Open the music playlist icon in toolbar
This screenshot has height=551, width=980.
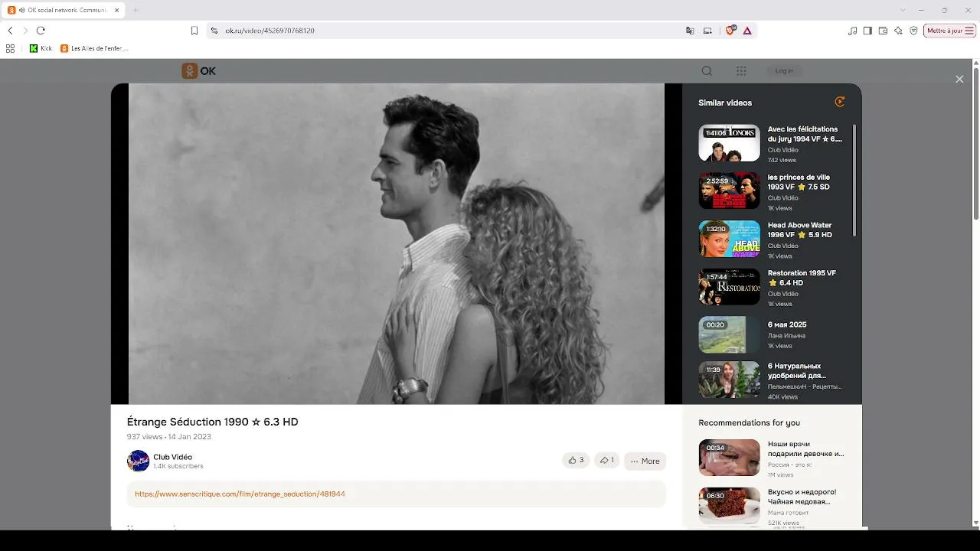(x=853, y=31)
